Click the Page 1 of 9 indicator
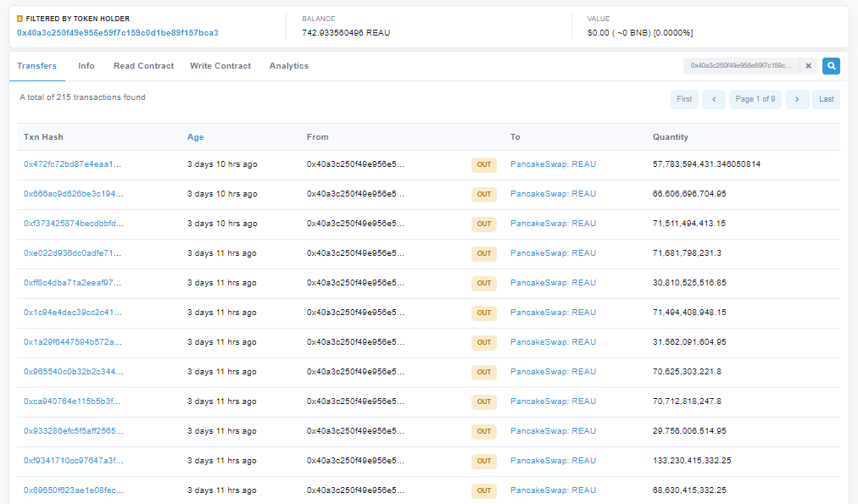 pos(755,99)
